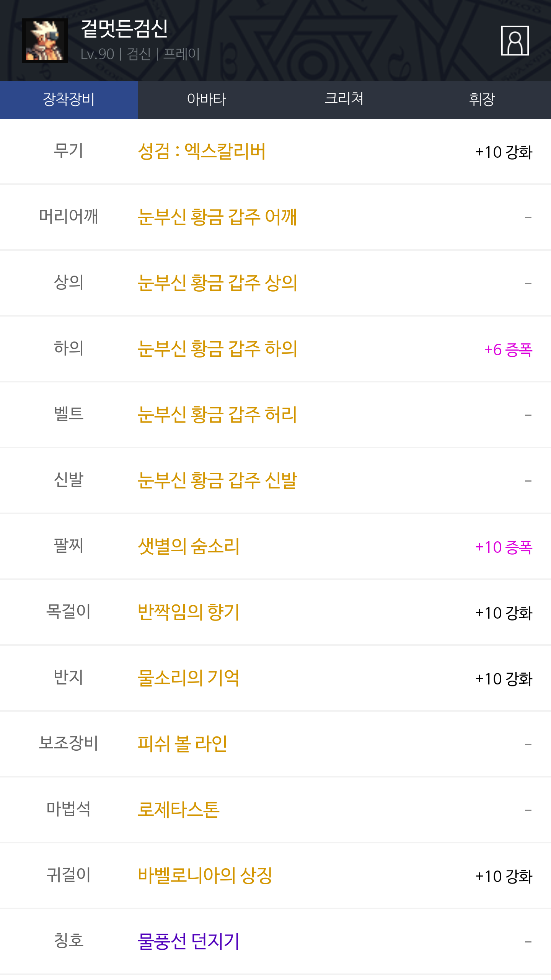Click 눈부신 황금 갑주 허리 belt item

click(217, 415)
